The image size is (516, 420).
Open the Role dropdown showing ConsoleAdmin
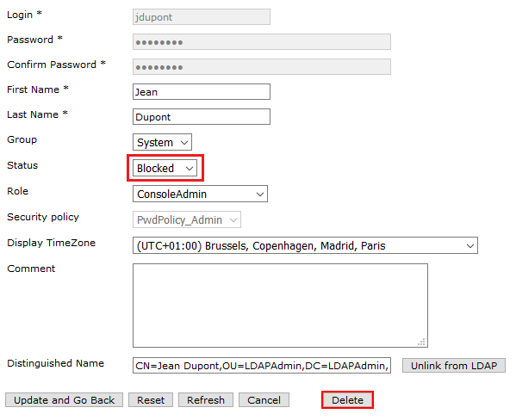(x=200, y=194)
